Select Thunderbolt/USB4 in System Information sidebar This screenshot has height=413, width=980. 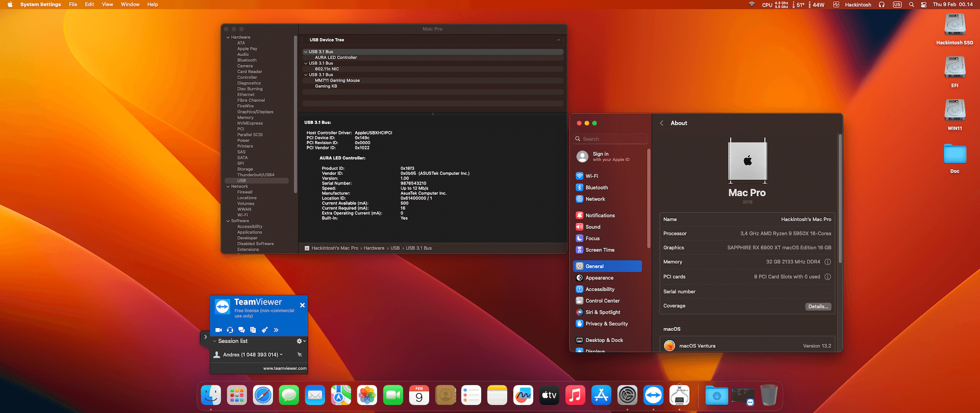(256, 175)
